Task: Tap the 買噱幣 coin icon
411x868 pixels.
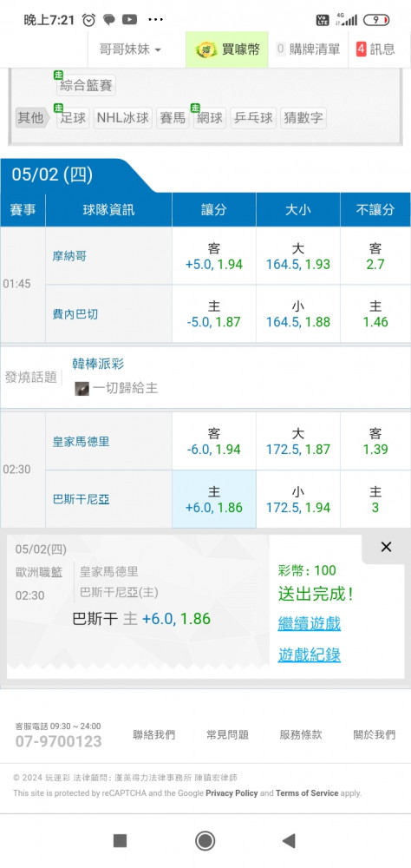Action: pos(206,49)
